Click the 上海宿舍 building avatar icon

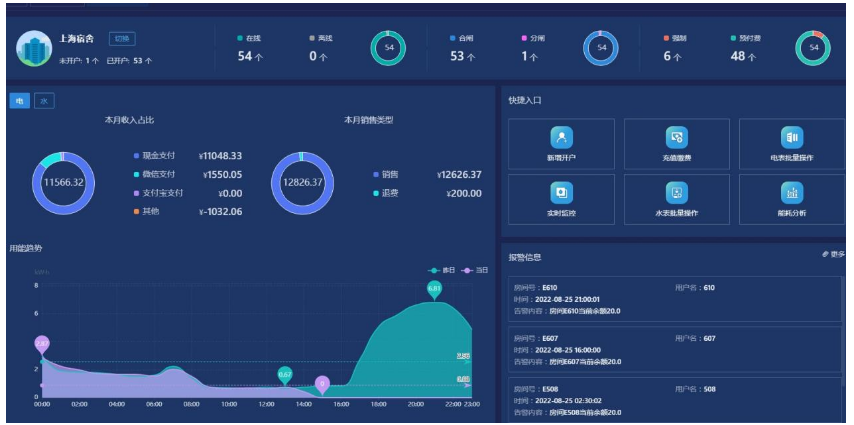[x=33, y=47]
